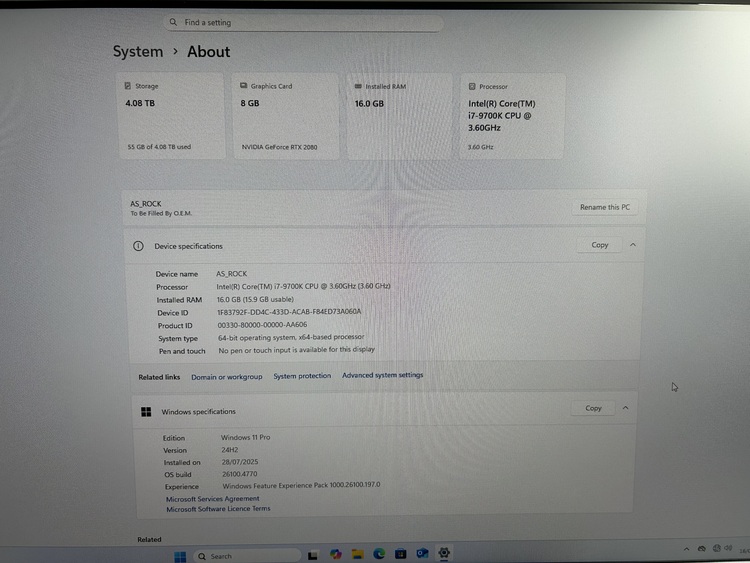Open the Installed RAM card

(x=399, y=116)
